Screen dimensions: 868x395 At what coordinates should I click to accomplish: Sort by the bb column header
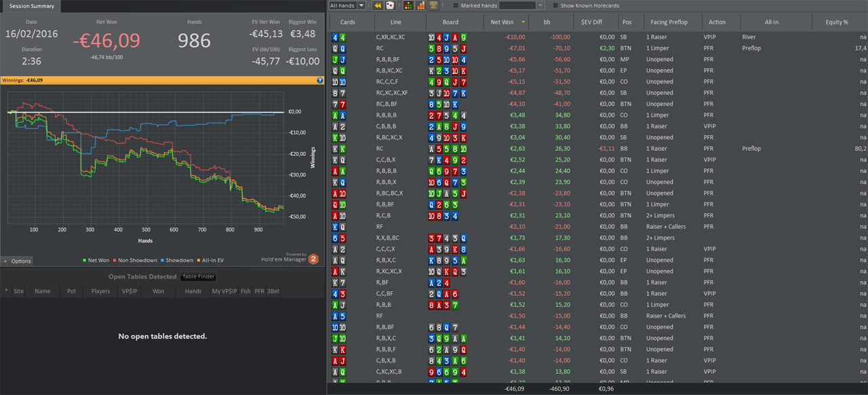click(547, 22)
